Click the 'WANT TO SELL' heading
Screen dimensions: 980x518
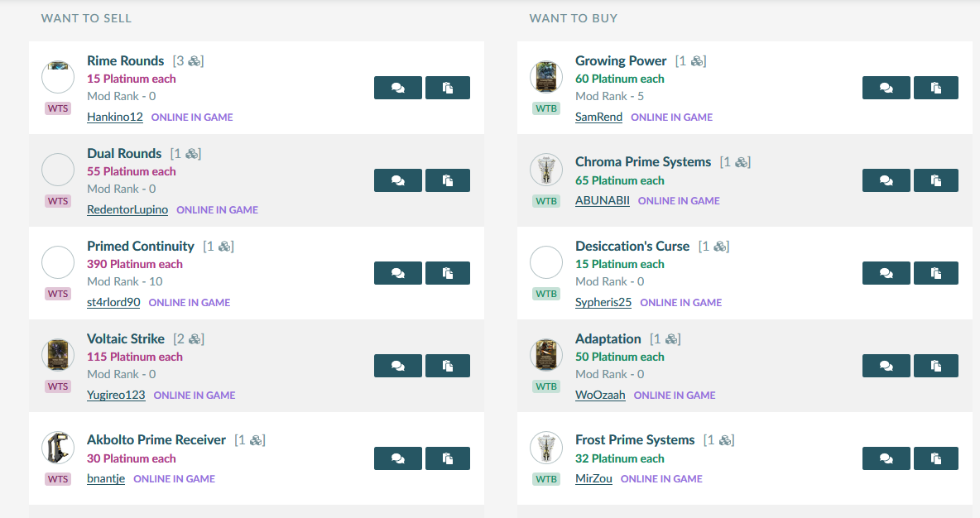click(86, 19)
